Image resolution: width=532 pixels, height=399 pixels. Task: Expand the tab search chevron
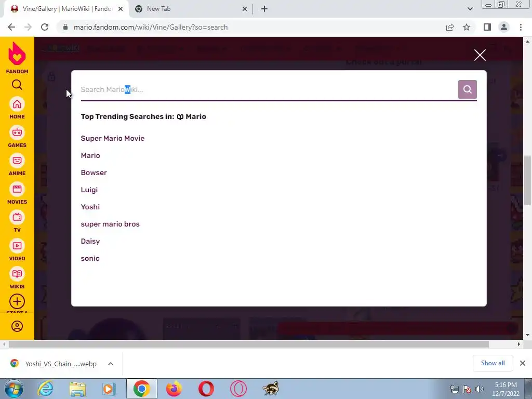[x=470, y=9]
